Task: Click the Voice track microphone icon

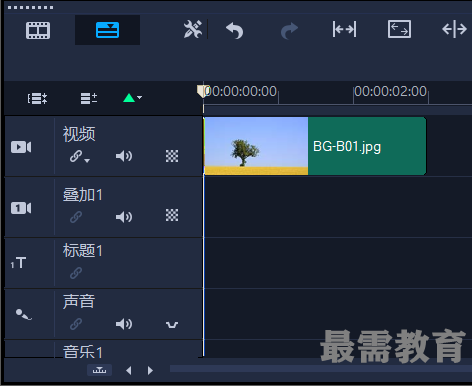Action: coord(24,314)
